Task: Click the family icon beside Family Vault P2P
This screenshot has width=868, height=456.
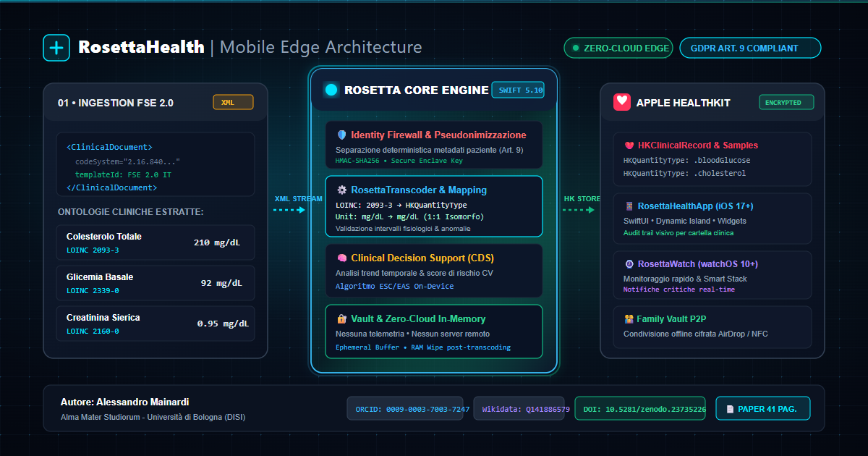Action: [629, 319]
